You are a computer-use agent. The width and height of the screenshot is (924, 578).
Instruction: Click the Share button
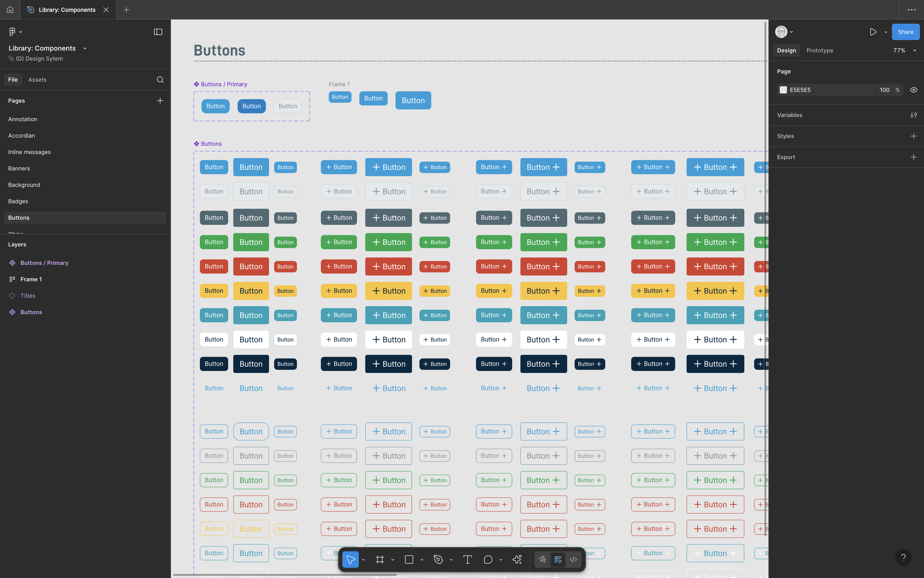point(905,32)
